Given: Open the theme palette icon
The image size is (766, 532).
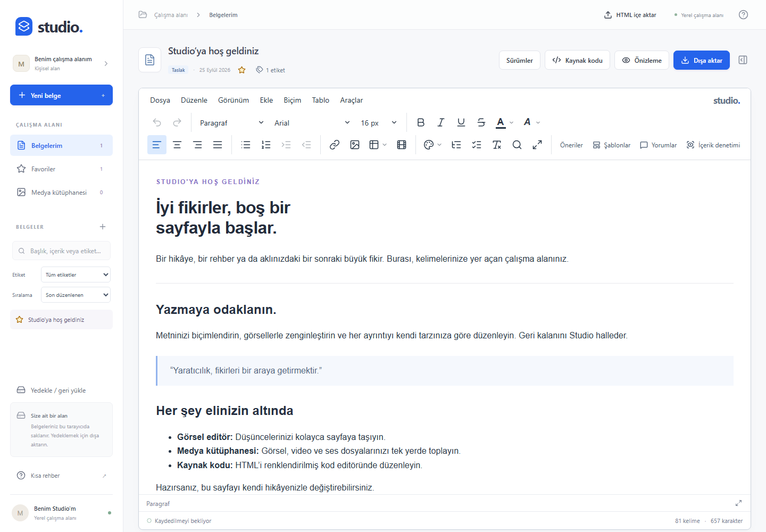Looking at the screenshot, I should click(x=429, y=145).
